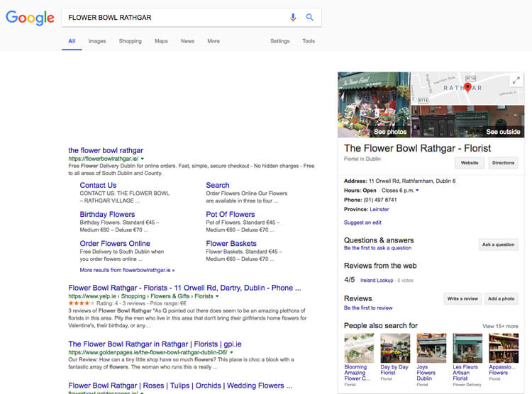
Task: Open the Search sitelink
Action: [218, 185]
